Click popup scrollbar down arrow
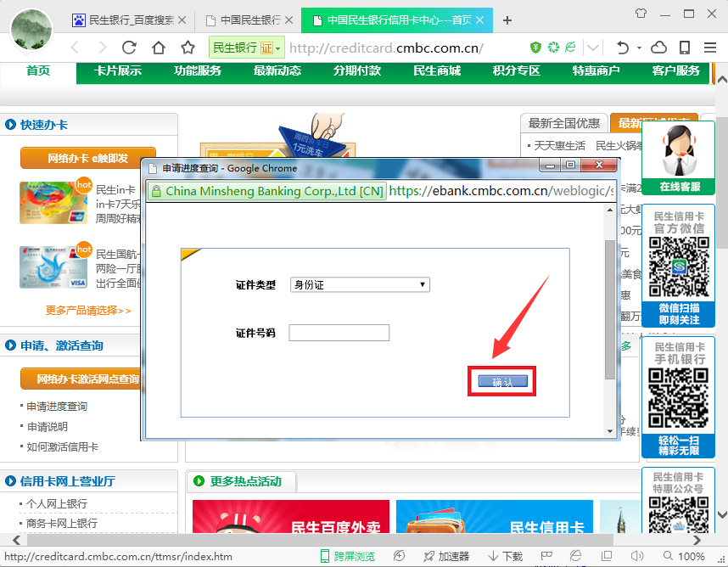 pyautogui.click(x=609, y=431)
